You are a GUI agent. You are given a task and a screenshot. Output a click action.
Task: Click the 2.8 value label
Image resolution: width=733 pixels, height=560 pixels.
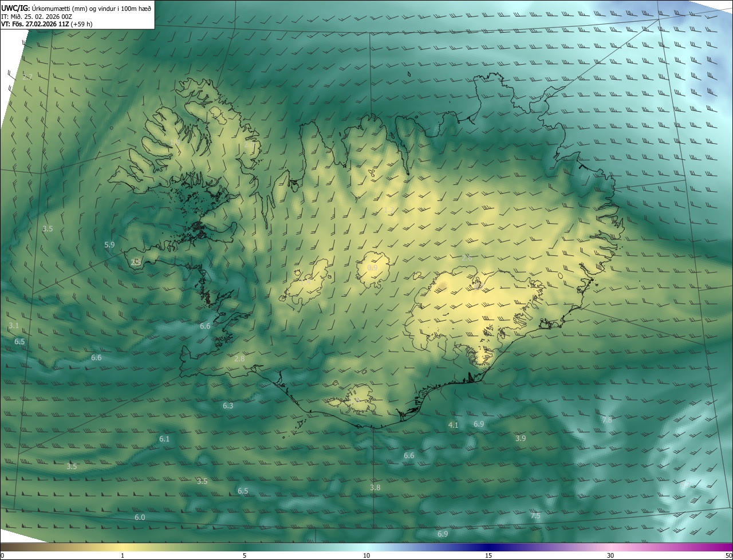tap(239, 358)
